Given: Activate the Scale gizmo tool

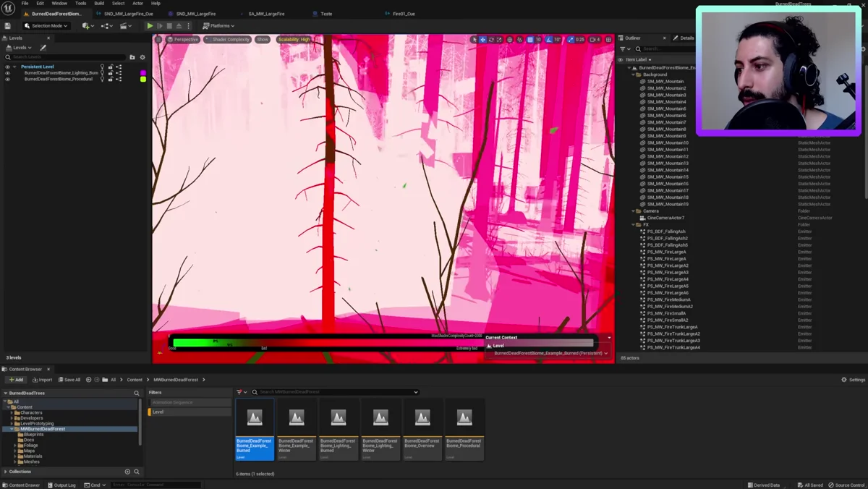Looking at the screenshot, I should [x=499, y=39].
